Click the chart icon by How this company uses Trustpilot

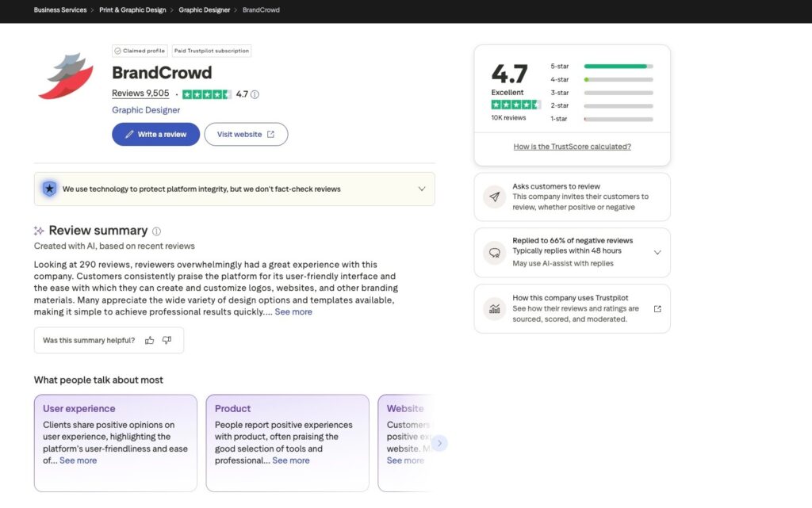[x=495, y=309]
